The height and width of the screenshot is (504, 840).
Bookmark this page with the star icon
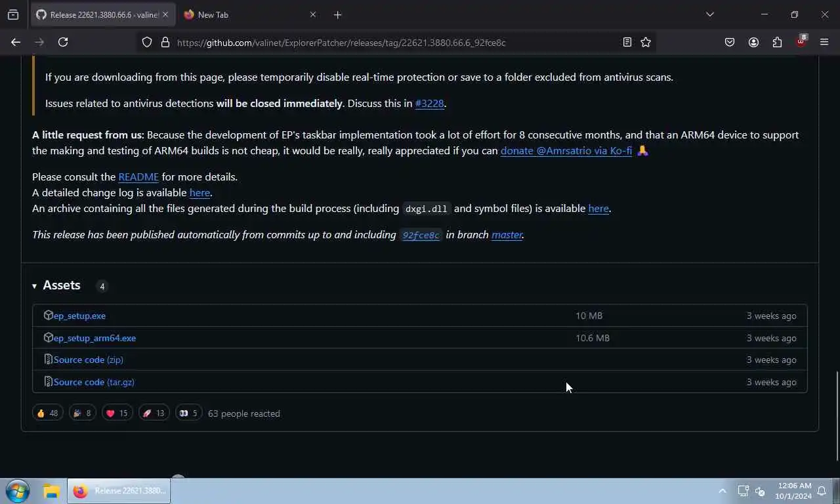(x=646, y=42)
